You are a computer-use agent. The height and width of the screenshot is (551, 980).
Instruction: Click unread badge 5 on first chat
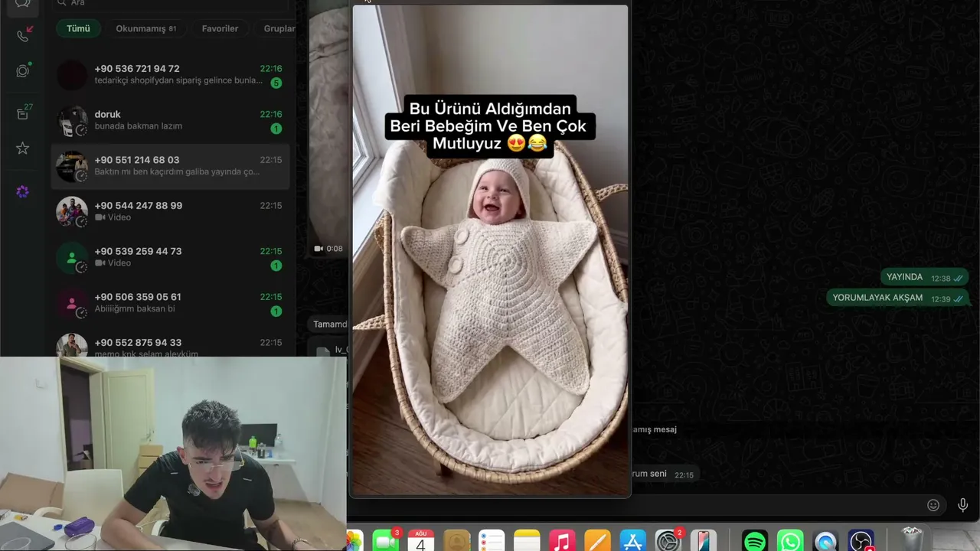pos(276,83)
